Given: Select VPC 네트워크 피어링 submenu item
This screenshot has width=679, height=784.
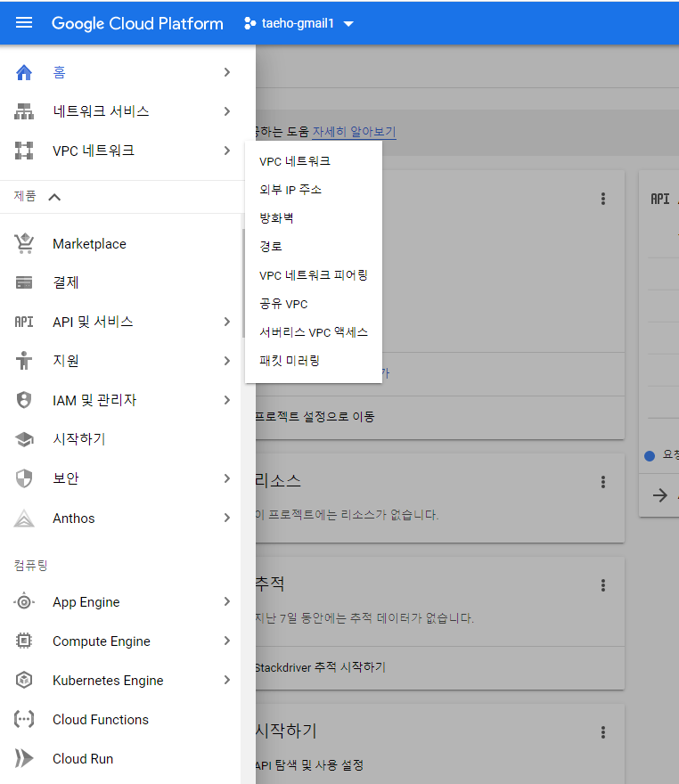Looking at the screenshot, I should 314,275.
